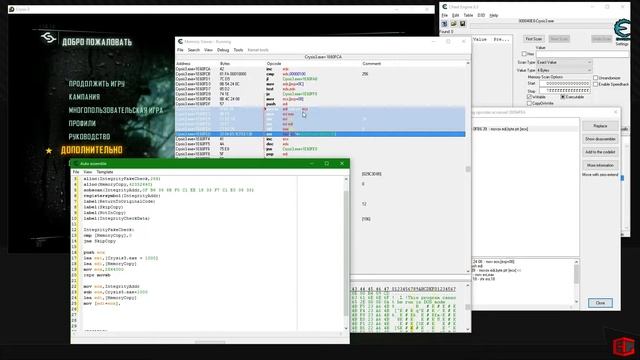The width and height of the screenshot is (640, 360).
Task: Open the Scan Type dropdown
Action: (x=564, y=62)
